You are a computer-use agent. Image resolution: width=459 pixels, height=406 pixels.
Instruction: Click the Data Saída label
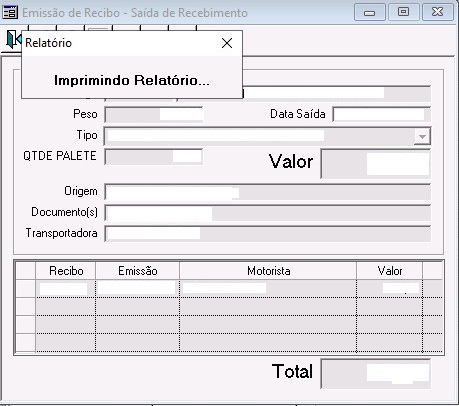point(298,114)
